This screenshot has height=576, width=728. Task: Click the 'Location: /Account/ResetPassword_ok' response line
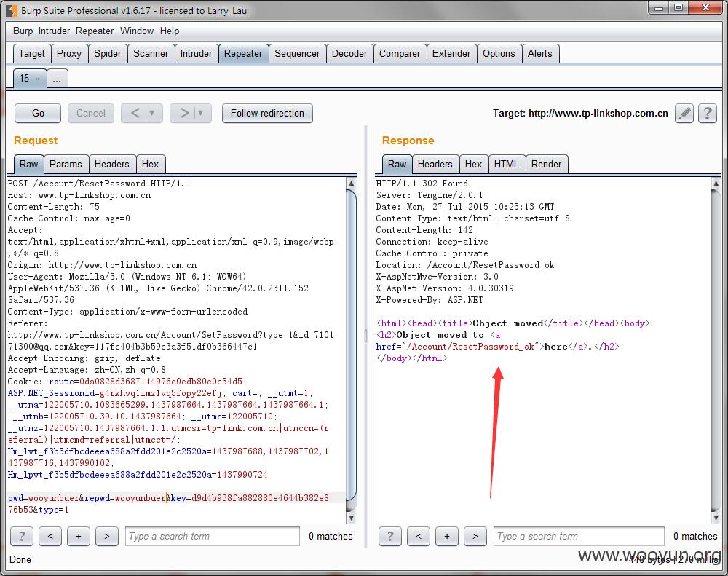point(465,265)
